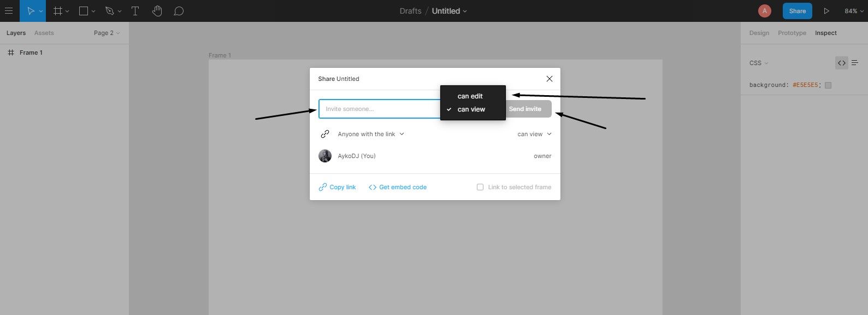The width and height of the screenshot is (868, 315).
Task: Click the owner role label
Action: 542,156
